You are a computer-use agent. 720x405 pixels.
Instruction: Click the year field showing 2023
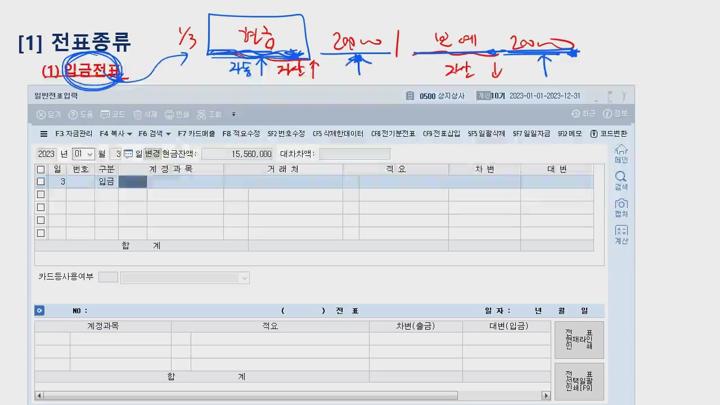click(46, 154)
